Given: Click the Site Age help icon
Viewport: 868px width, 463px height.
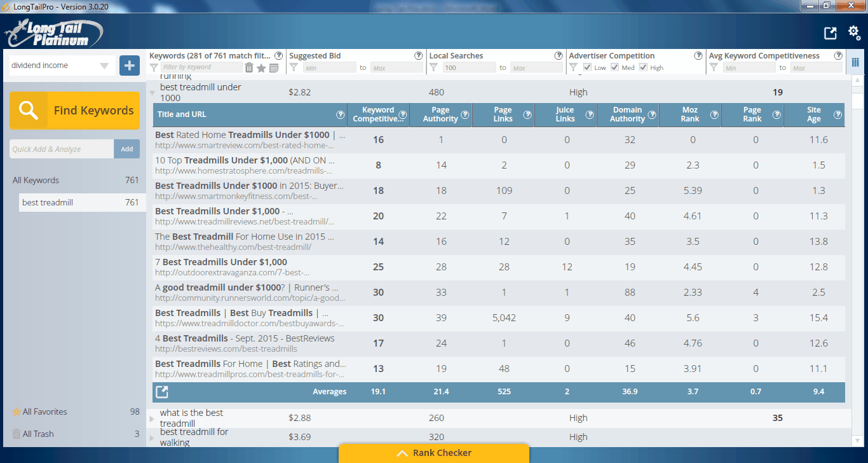Looking at the screenshot, I should (x=837, y=115).
